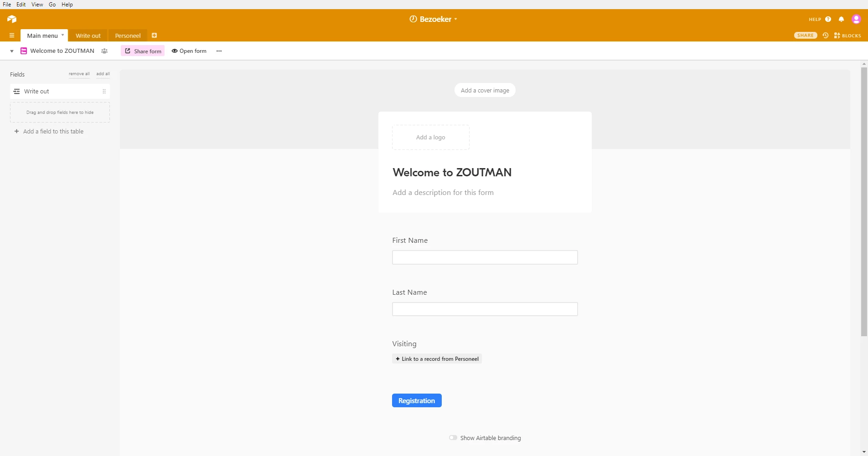Viewport: 868px width, 456px height.
Task: Click the Last Name input field
Action: tap(485, 309)
